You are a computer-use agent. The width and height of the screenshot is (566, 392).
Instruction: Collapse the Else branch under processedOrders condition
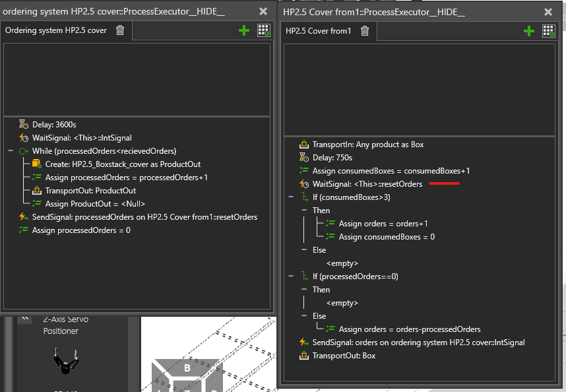click(x=304, y=316)
